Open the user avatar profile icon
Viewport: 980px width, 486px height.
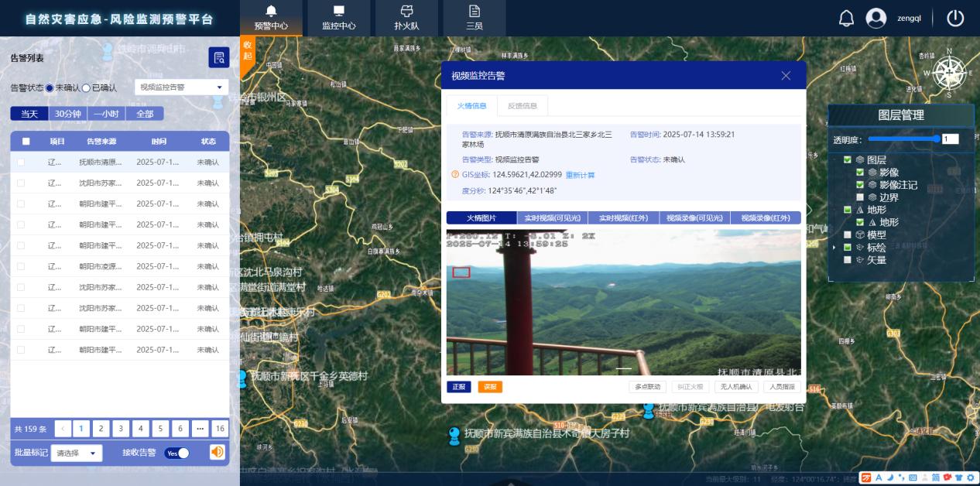875,19
